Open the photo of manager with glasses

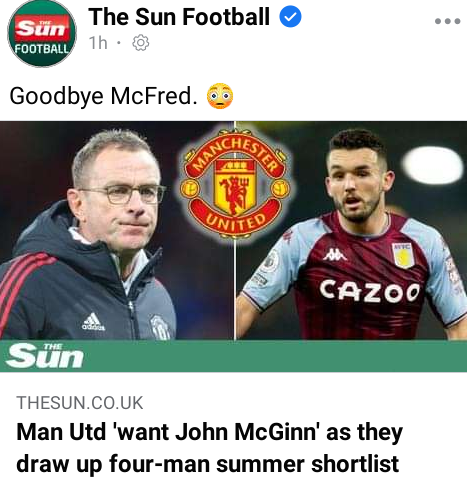[x=117, y=230]
